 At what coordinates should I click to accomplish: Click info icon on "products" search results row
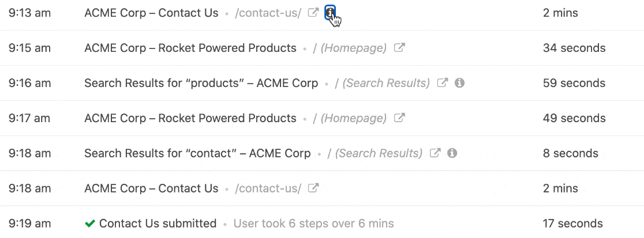(x=459, y=83)
